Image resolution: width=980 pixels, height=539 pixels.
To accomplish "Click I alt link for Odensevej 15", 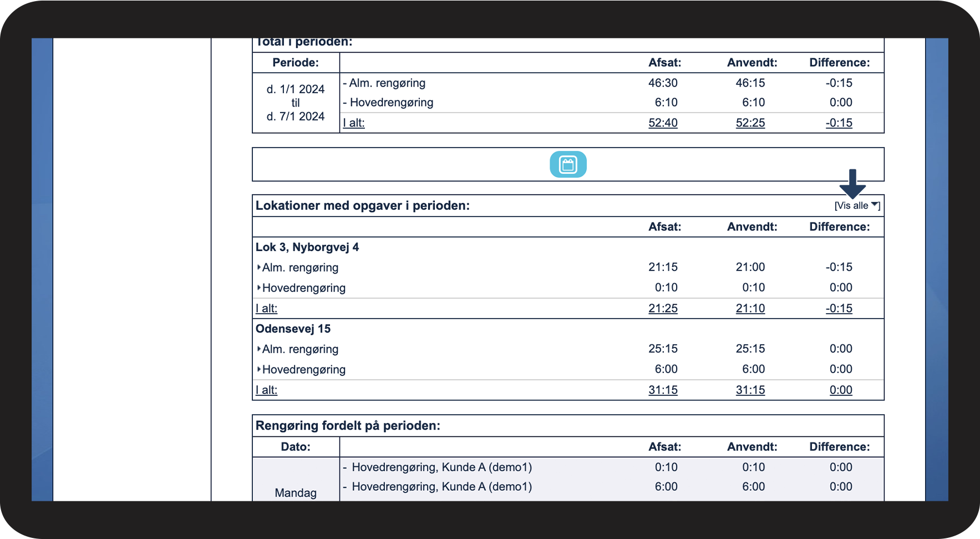I will pyautogui.click(x=266, y=390).
